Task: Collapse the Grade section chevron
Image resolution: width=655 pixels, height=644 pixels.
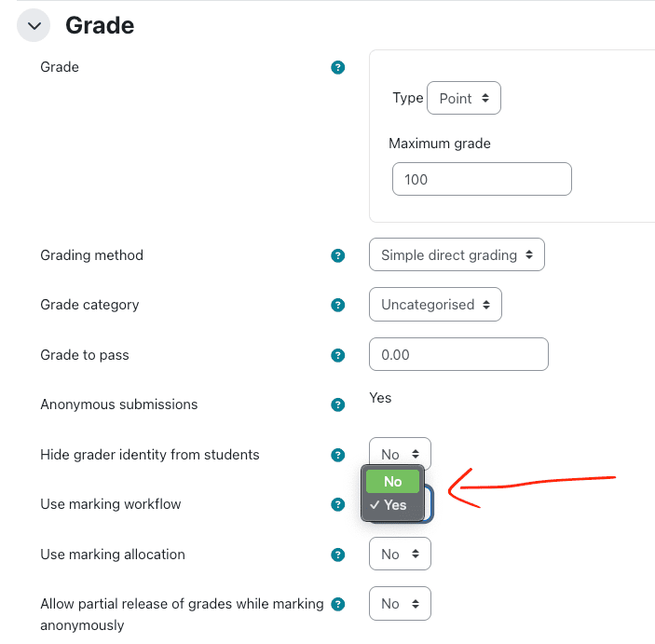Action: (x=34, y=26)
